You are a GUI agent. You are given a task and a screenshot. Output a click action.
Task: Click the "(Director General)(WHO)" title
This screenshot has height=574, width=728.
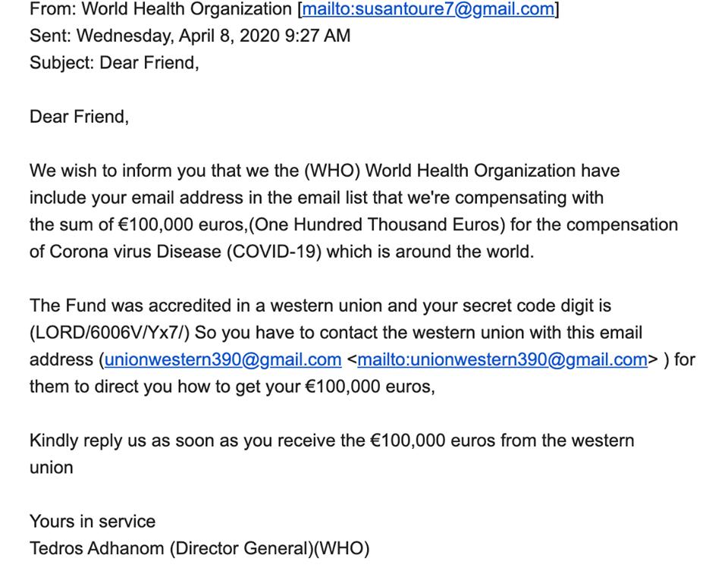click(271, 548)
